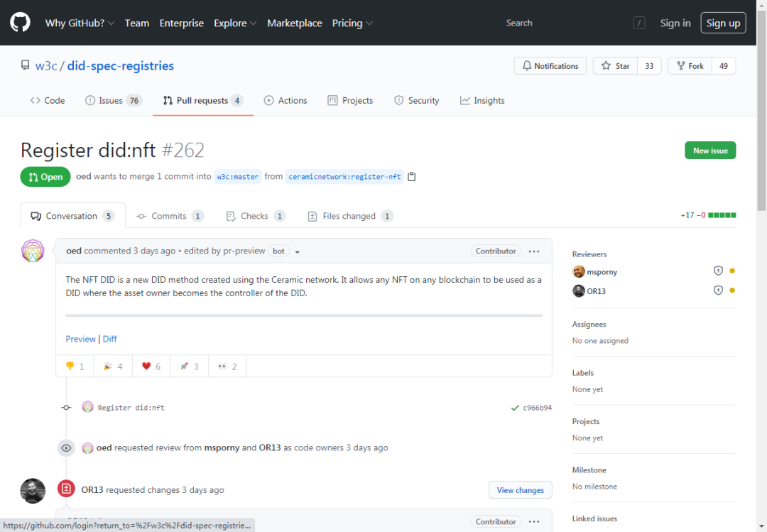Copy branch name with clipboard icon

point(411,177)
